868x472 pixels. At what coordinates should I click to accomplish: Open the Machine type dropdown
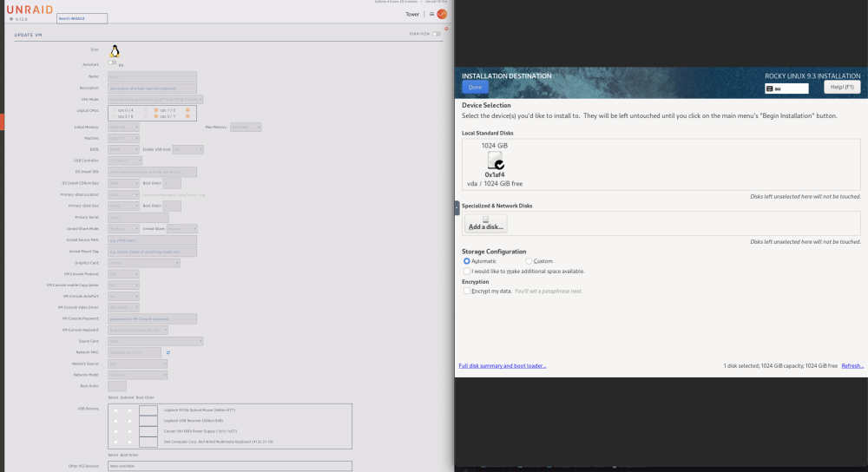point(123,138)
